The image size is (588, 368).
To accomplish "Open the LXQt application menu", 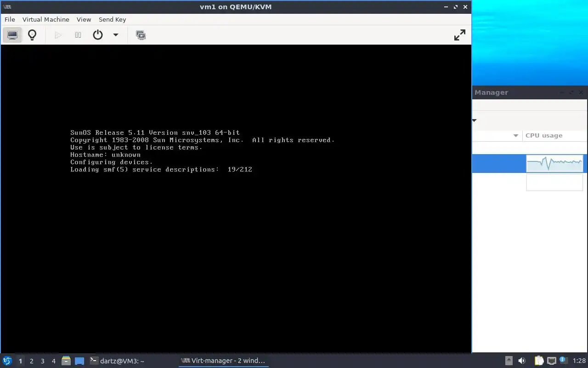I will point(7,361).
